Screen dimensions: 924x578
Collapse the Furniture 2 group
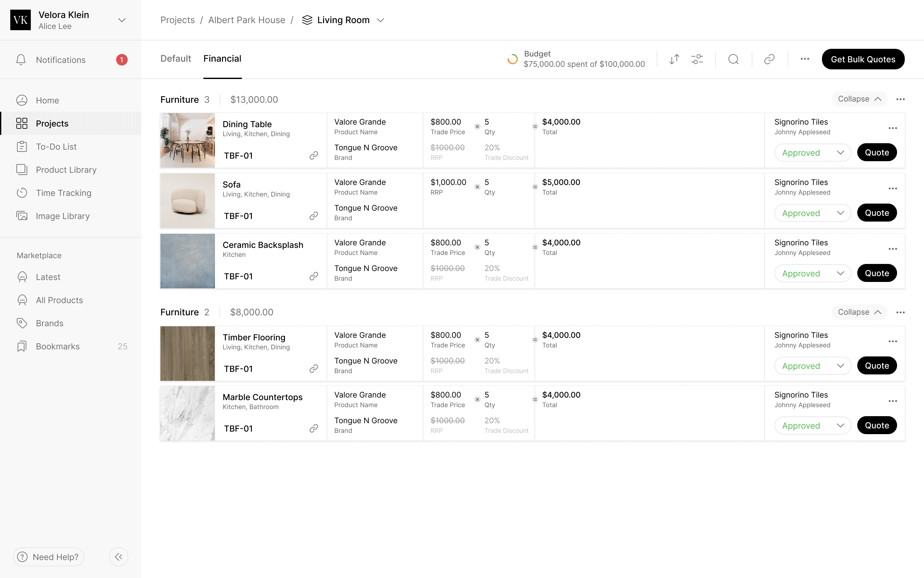click(x=859, y=312)
